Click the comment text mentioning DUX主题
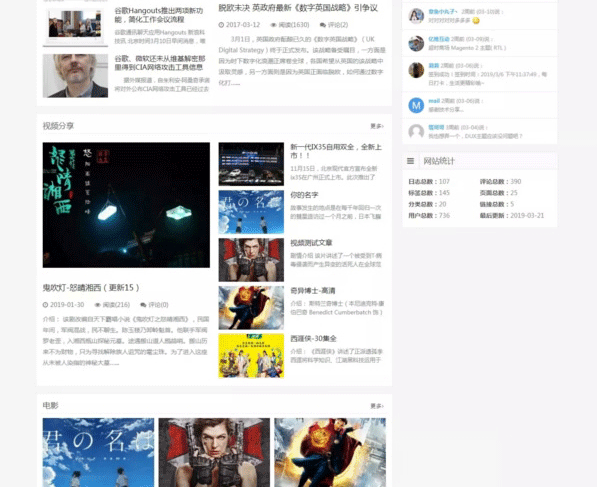The height and width of the screenshot is (487, 597). tap(476, 136)
